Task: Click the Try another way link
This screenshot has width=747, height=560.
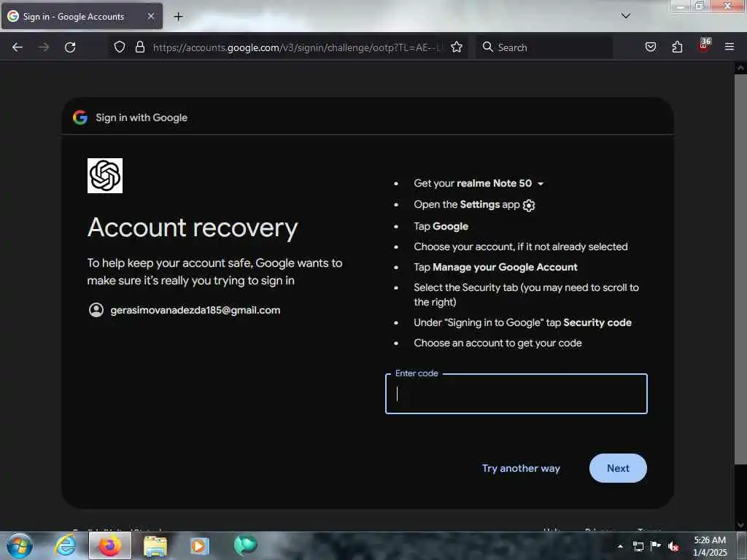Action: coord(521,468)
